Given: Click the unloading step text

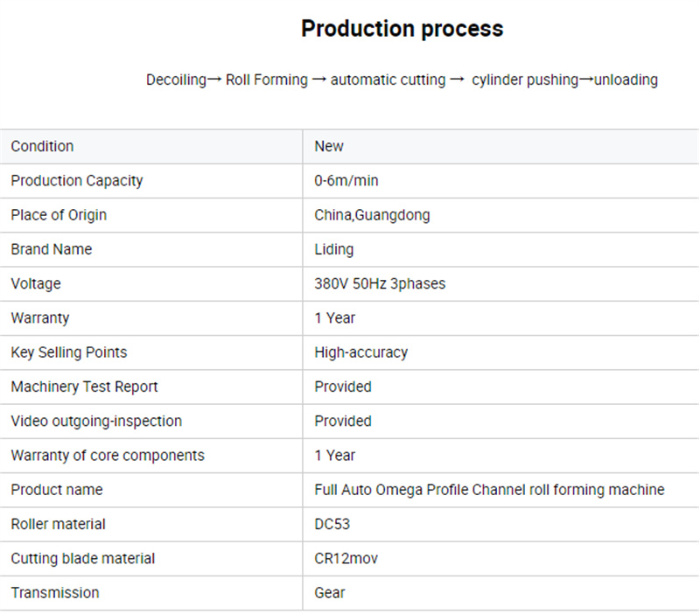Looking at the screenshot, I should pos(626,80).
